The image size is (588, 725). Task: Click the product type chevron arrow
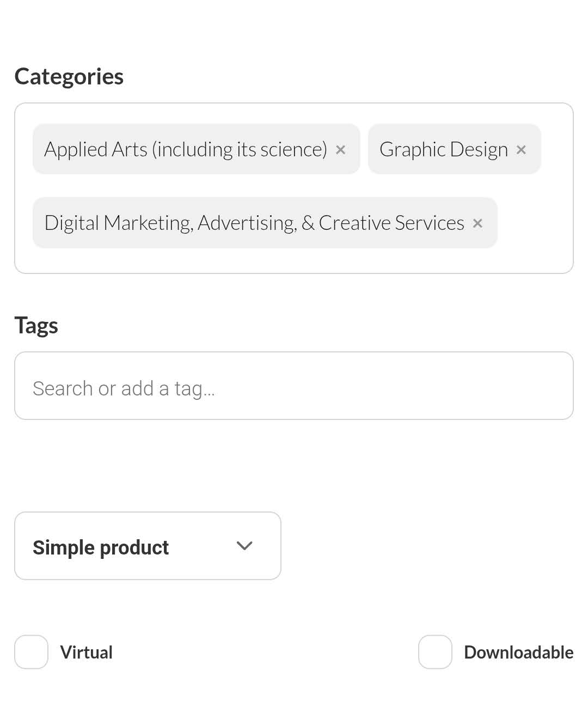[x=244, y=546]
